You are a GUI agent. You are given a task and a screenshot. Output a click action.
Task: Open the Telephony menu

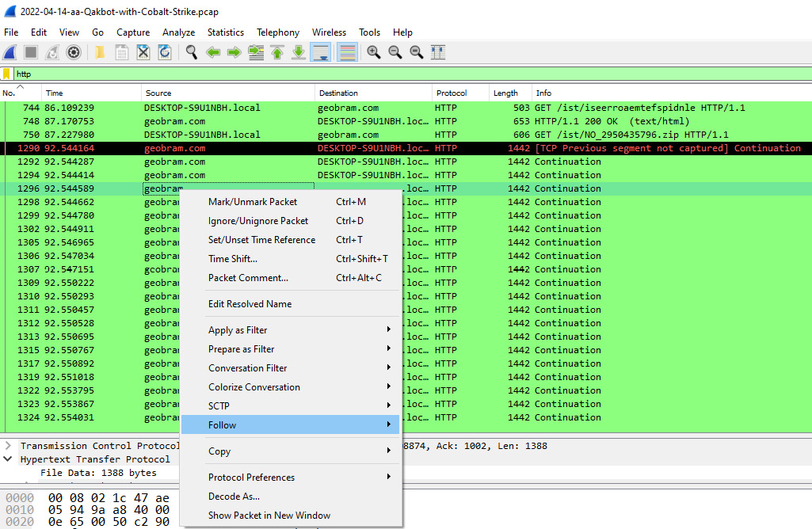(278, 32)
